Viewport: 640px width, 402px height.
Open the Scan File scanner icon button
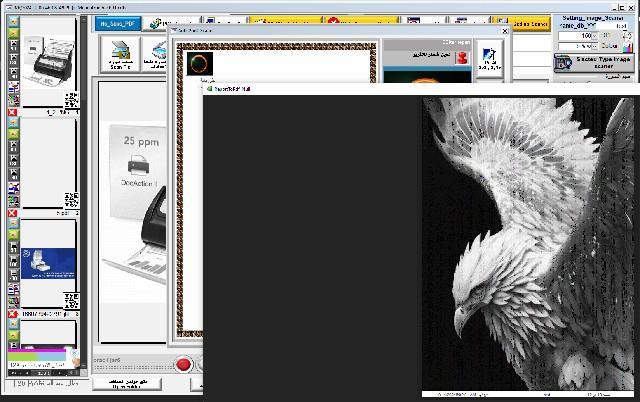[x=120, y=54]
